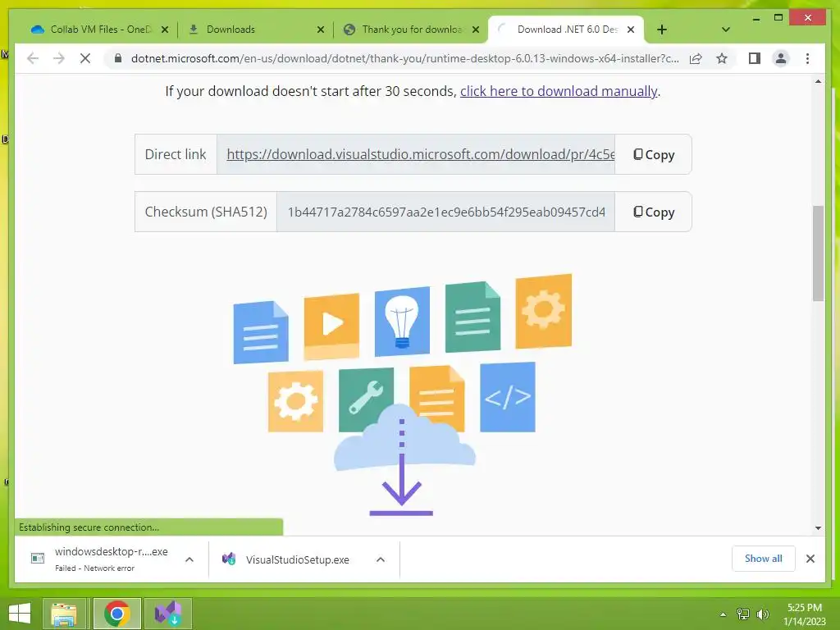Expand options for VisualStudioSetup.exe download
840x630 pixels.
click(x=381, y=559)
